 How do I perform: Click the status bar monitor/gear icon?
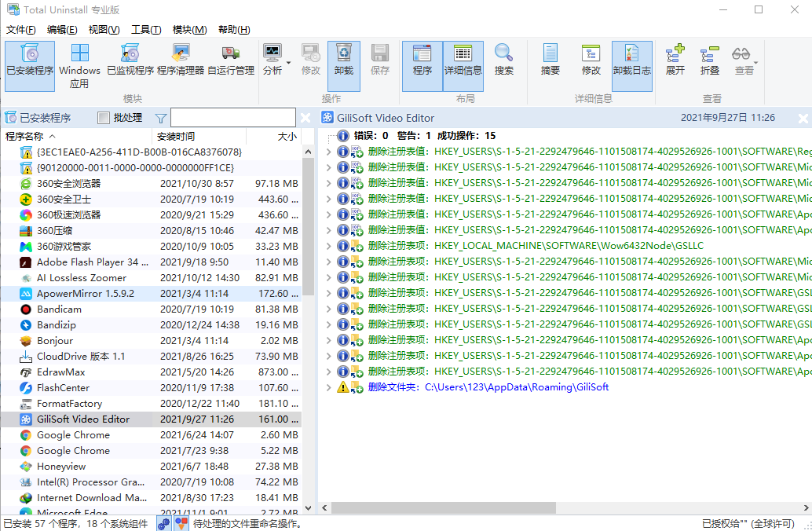(x=163, y=524)
